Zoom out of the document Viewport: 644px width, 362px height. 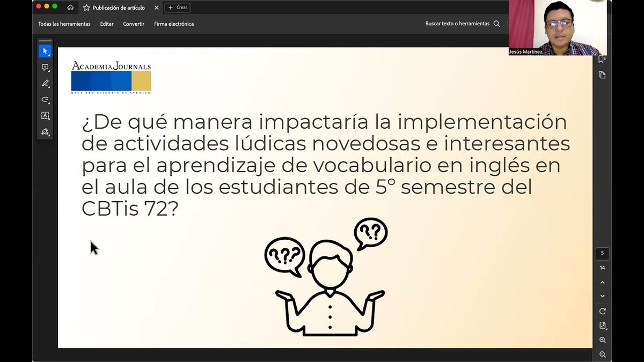(602, 354)
